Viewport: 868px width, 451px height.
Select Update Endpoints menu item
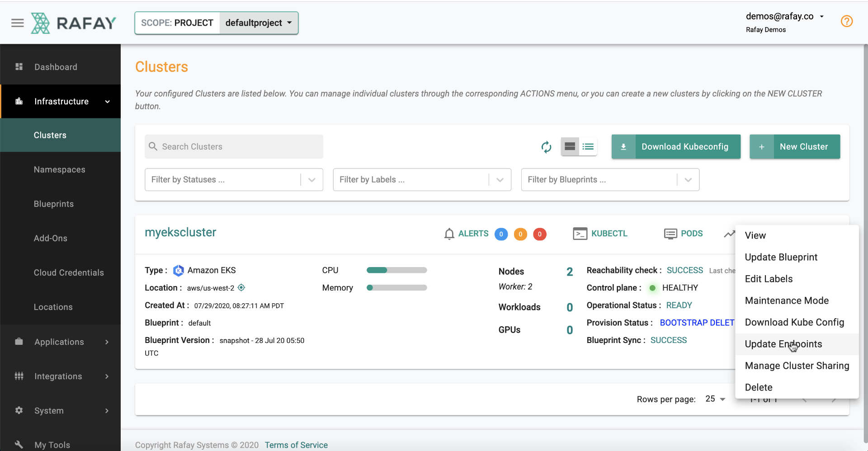pos(797,344)
